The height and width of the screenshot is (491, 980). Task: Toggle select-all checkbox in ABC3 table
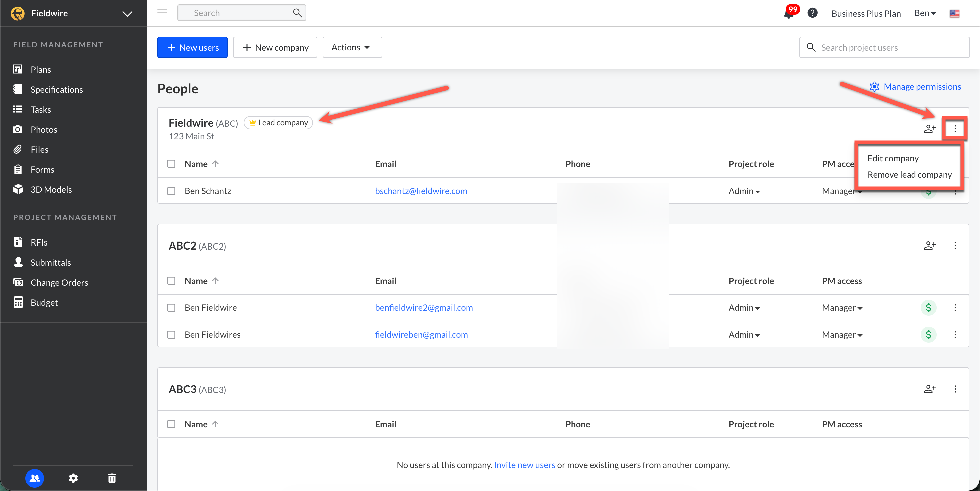pos(172,424)
